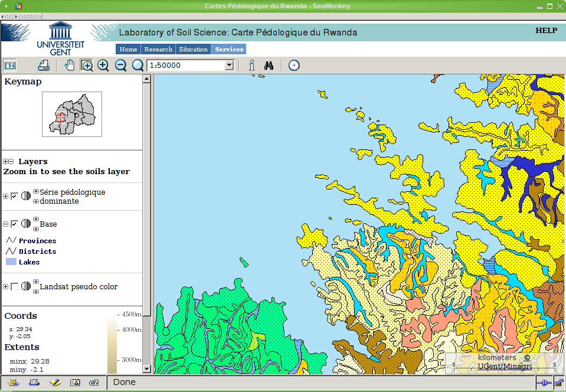Image resolution: width=566 pixels, height=392 pixels.
Task: Click the round refresh map icon
Action: point(294,65)
